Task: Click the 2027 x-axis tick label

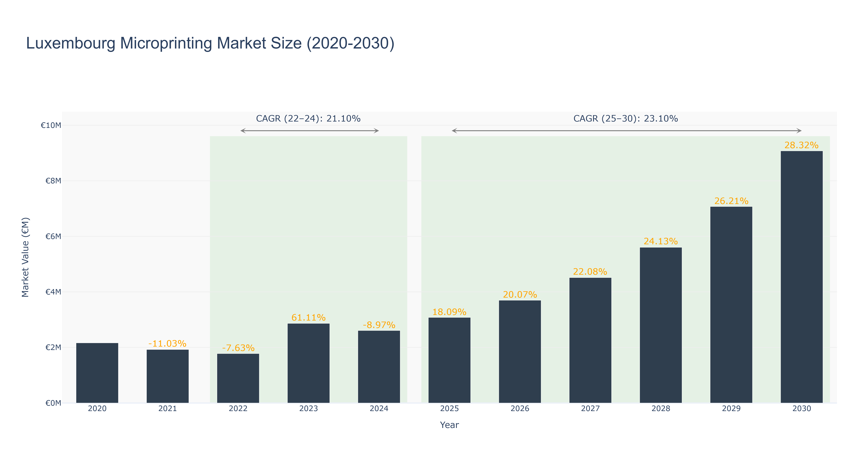Action: point(590,409)
